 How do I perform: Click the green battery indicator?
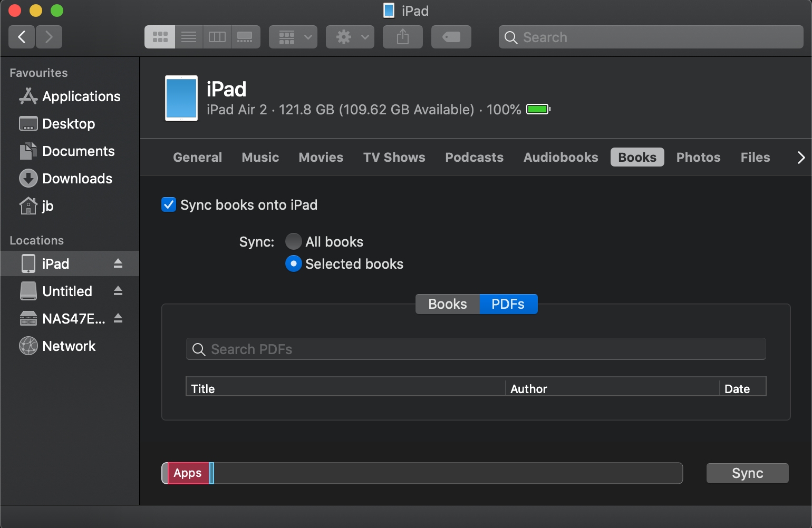point(538,109)
